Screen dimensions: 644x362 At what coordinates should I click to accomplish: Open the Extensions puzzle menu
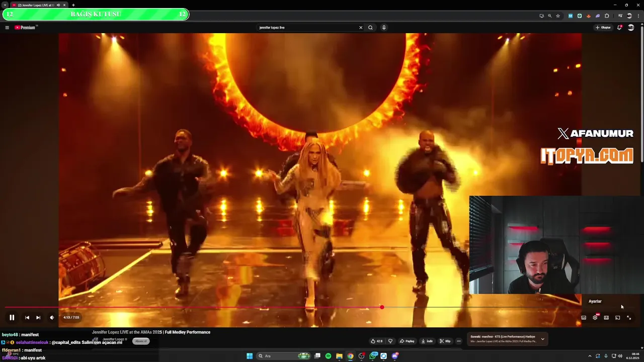click(607, 16)
